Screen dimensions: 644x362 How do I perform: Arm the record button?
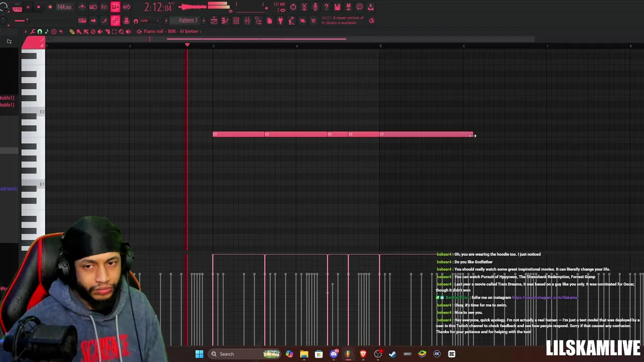pos(50,8)
